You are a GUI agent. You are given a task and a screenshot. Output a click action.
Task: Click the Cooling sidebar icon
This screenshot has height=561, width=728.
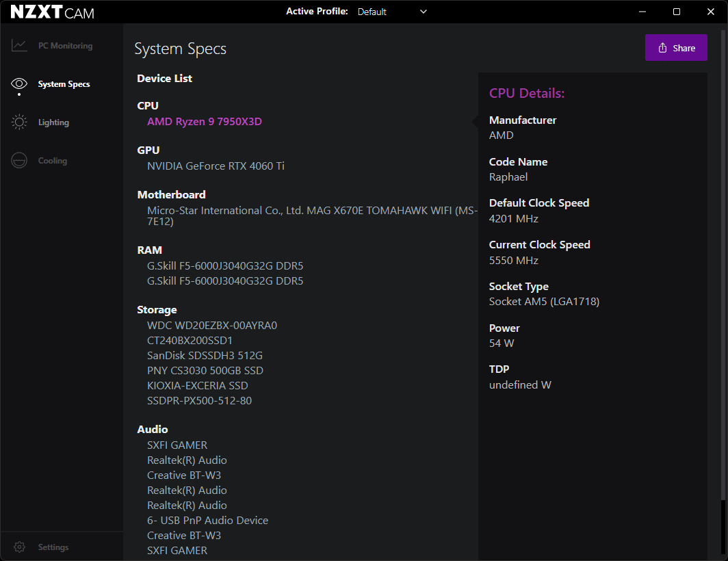pyautogui.click(x=19, y=161)
